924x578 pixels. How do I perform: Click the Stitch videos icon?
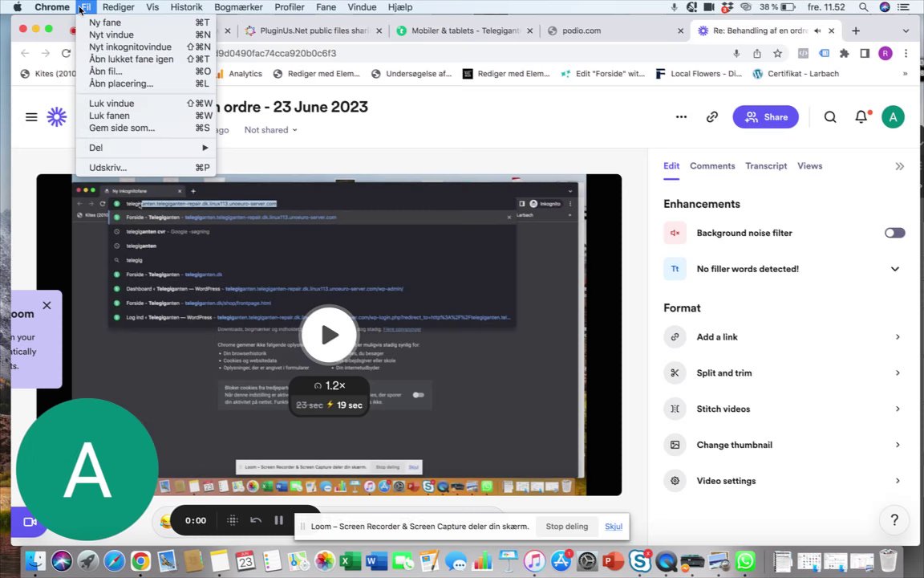point(675,409)
